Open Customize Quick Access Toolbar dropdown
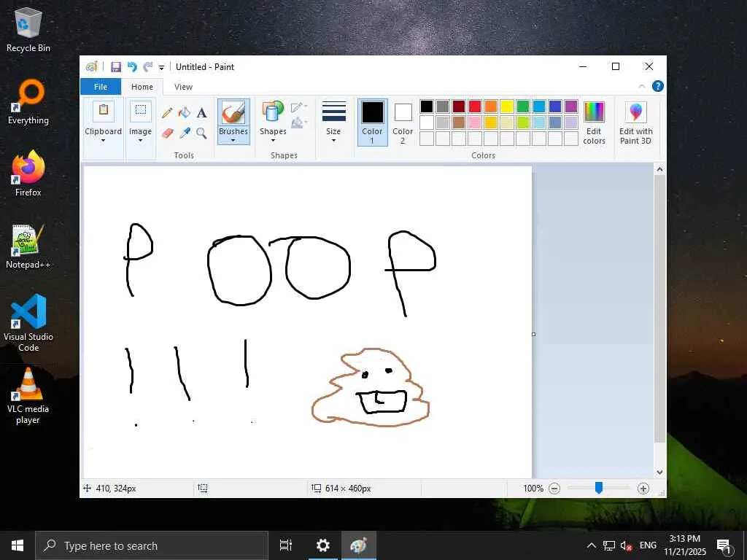747x560 pixels. 161,68
